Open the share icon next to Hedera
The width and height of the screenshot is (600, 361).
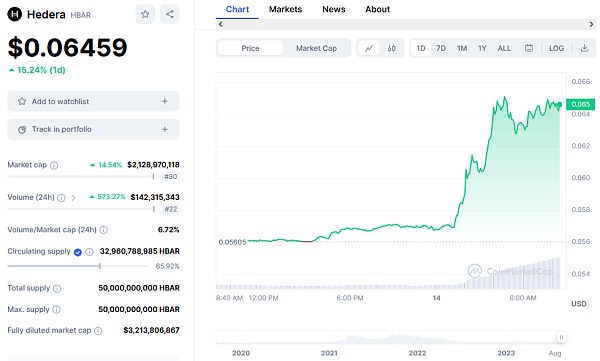(x=170, y=15)
